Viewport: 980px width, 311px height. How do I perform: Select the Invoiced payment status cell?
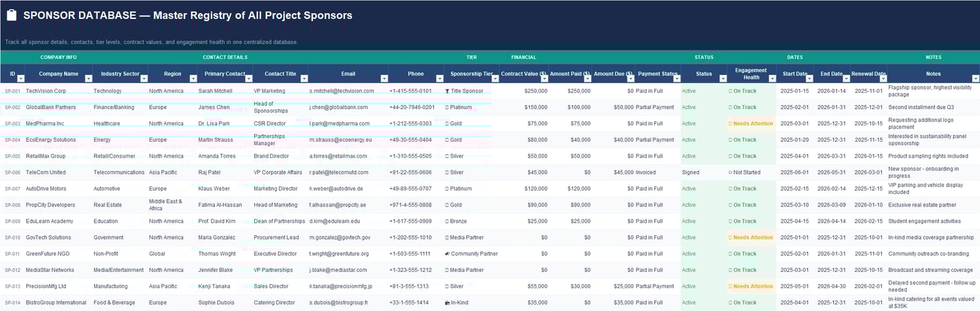pyautogui.click(x=657, y=172)
